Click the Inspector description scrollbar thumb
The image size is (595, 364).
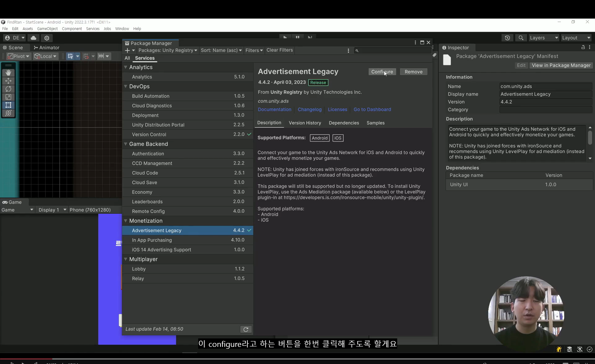(590, 138)
